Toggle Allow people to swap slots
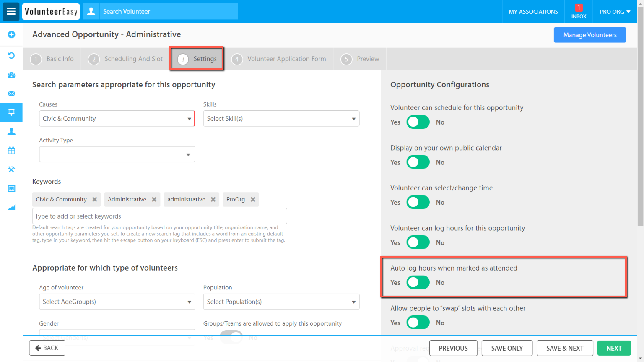Image resolution: width=644 pixels, height=362 pixels. (x=418, y=323)
